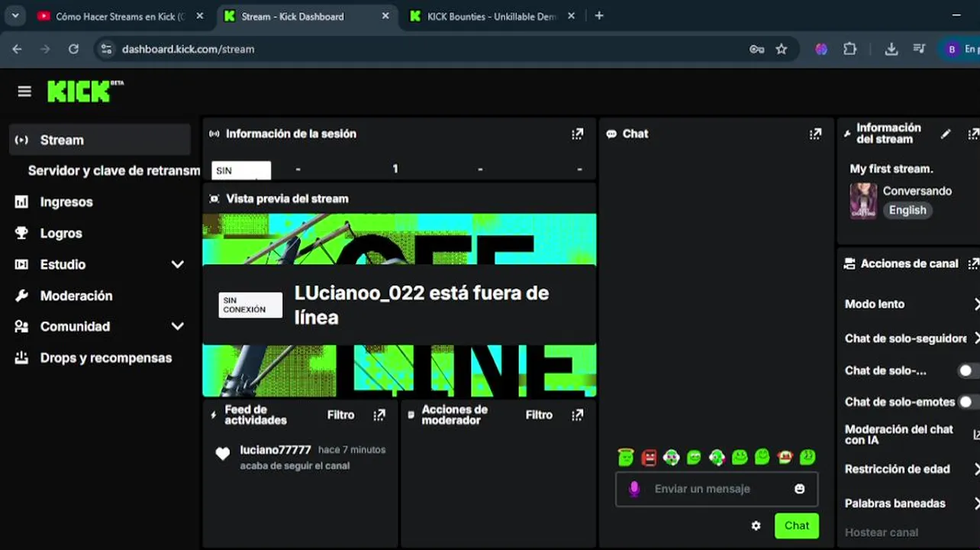The width and height of the screenshot is (980, 550).
Task: Click the heart icon beside luciano77777
Action: (222, 454)
